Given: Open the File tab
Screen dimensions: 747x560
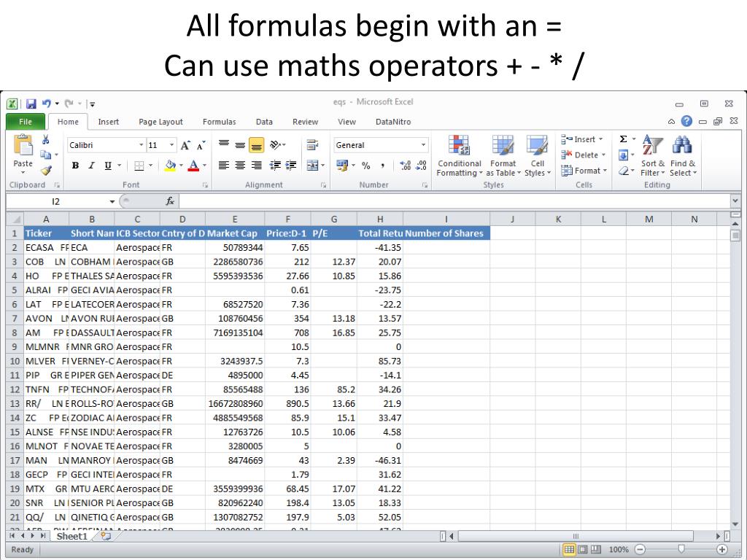Looking at the screenshot, I should [26, 122].
